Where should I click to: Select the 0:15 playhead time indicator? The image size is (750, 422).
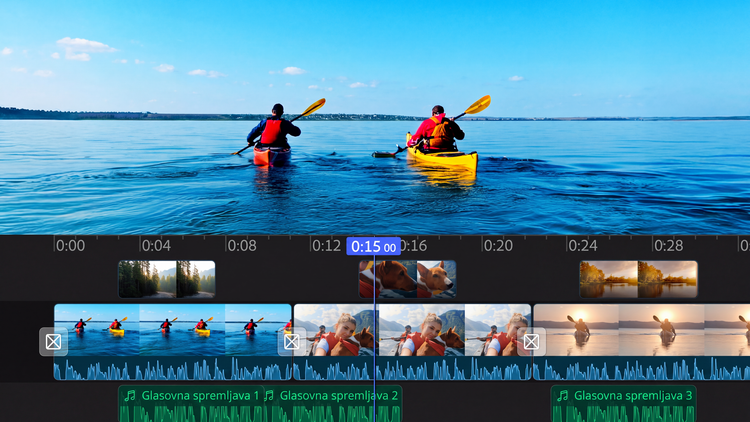point(374,246)
